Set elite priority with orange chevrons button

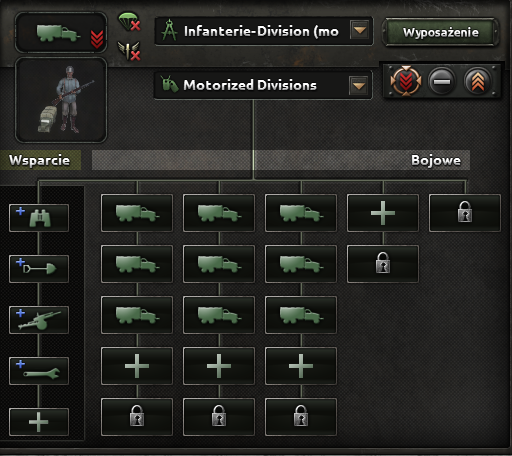pos(478,81)
